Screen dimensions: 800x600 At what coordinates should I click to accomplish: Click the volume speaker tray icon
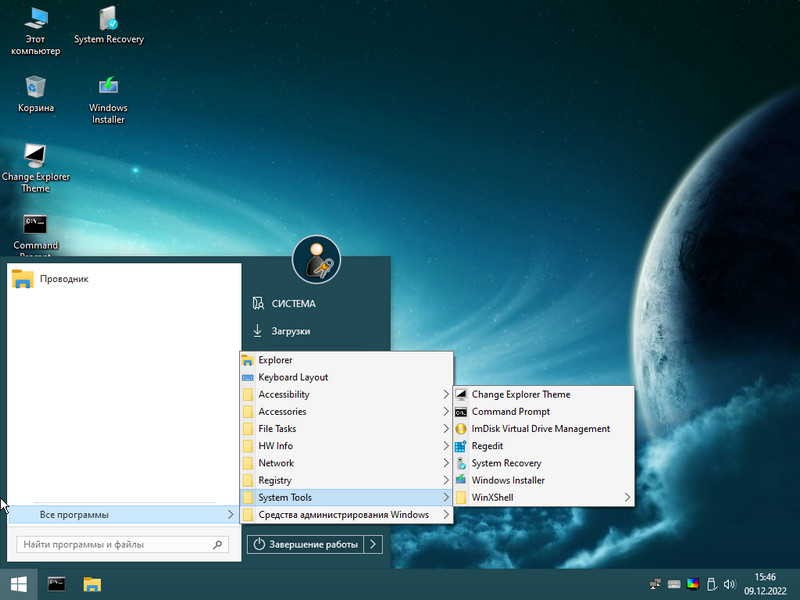730,584
